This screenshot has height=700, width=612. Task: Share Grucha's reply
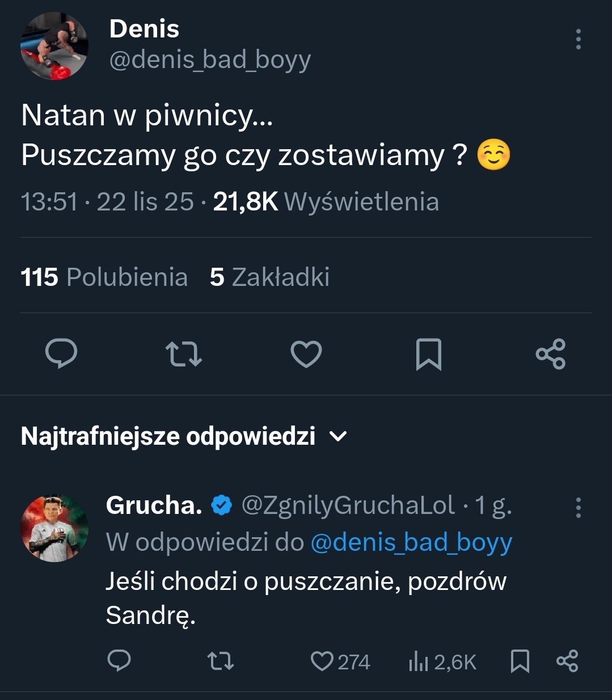(567, 661)
